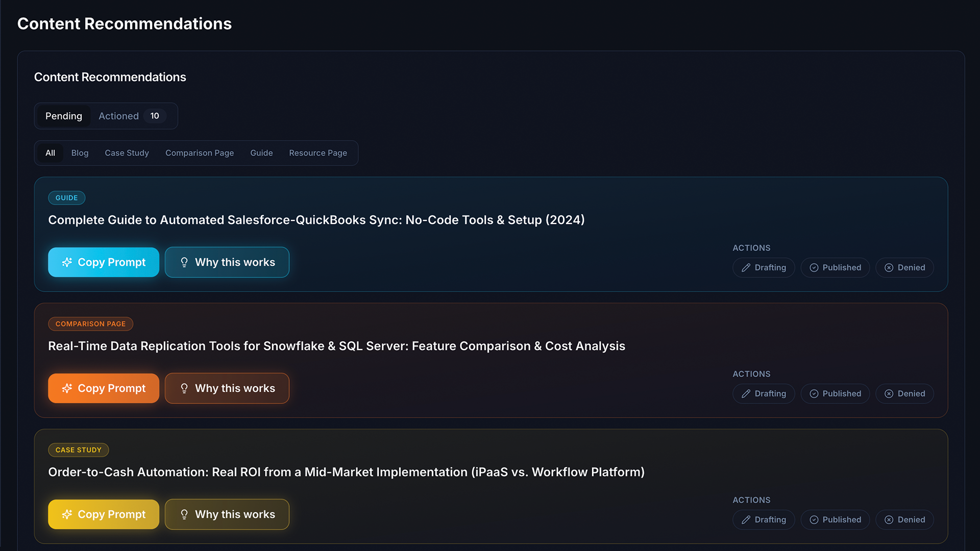Select the All filter tab
This screenshot has height=551, width=980.
[x=50, y=153]
